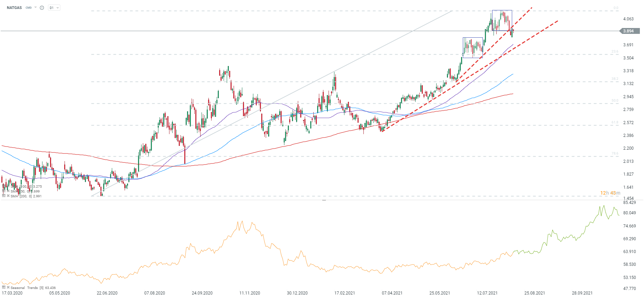Image resolution: width=644 pixels, height=299 pixels.
Task: Click the 80.049 seasonal axis value
Action: [x=630, y=213]
